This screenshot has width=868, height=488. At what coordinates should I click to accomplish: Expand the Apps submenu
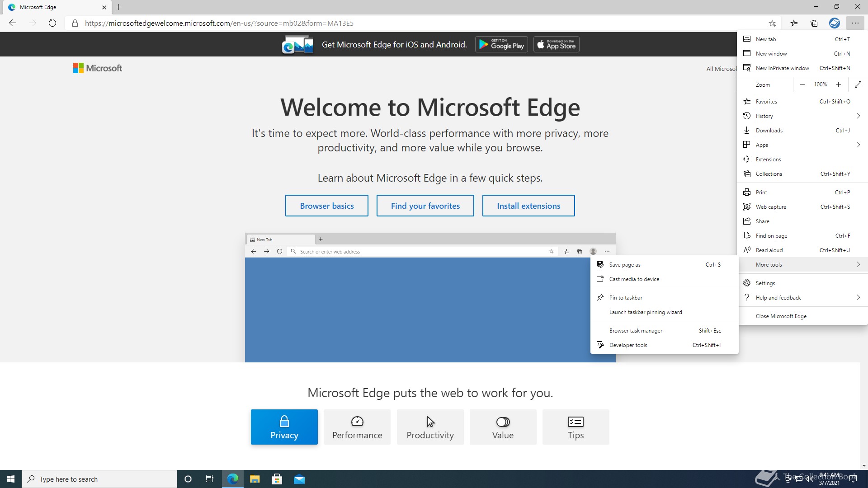click(802, 145)
